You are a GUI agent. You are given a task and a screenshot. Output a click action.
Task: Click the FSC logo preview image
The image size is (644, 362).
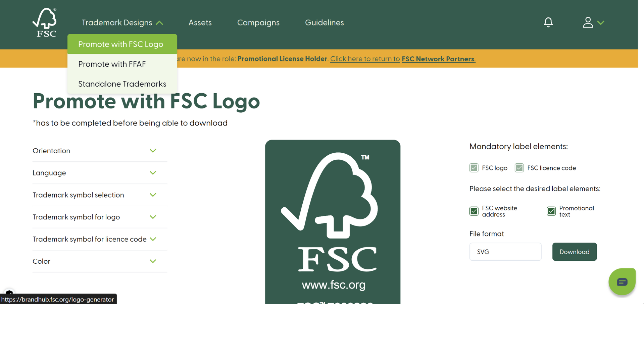(333, 222)
